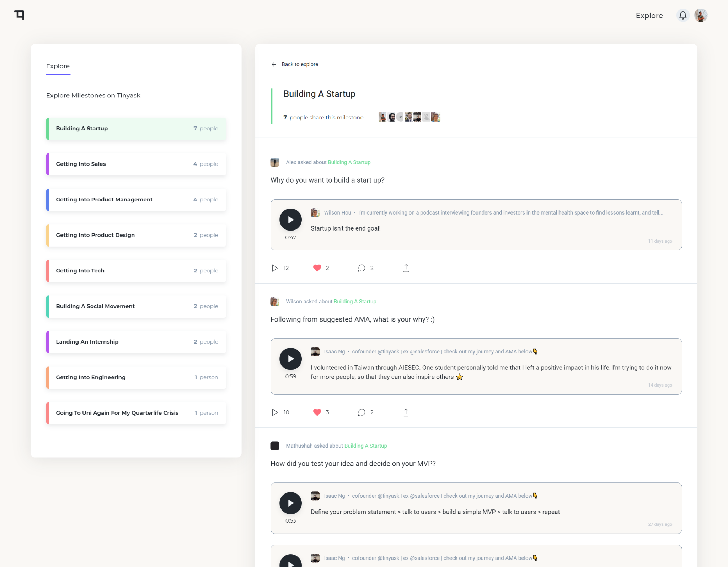Click the Tinyask logo icon

point(19,15)
